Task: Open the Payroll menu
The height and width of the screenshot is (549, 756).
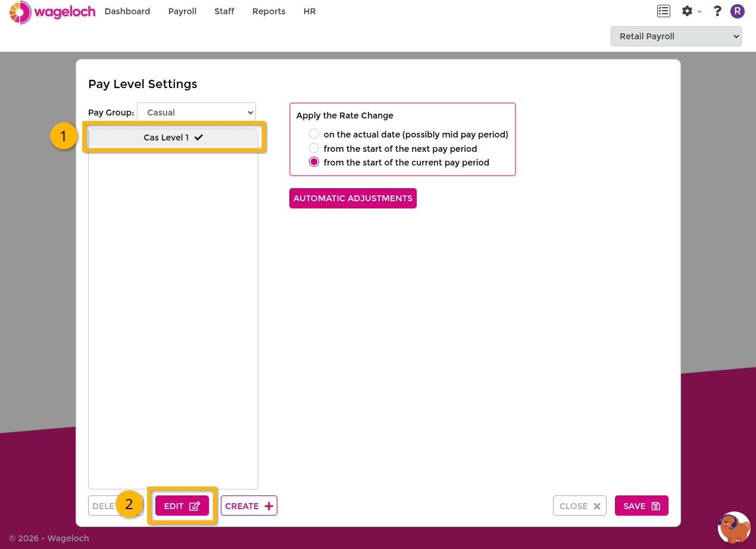Action: [182, 11]
